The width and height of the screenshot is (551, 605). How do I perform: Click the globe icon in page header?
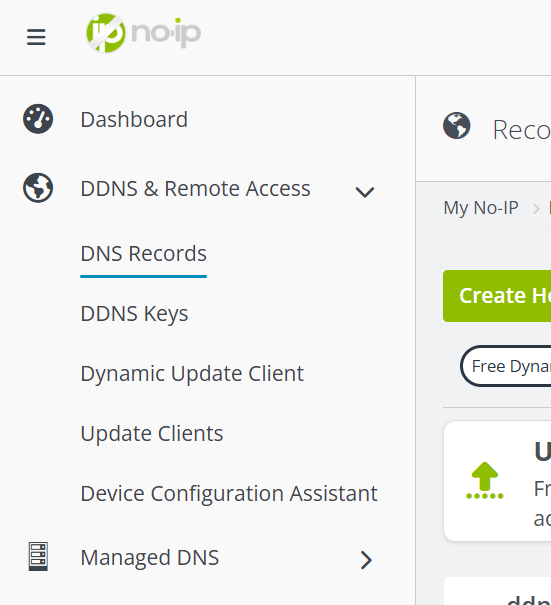(456, 126)
